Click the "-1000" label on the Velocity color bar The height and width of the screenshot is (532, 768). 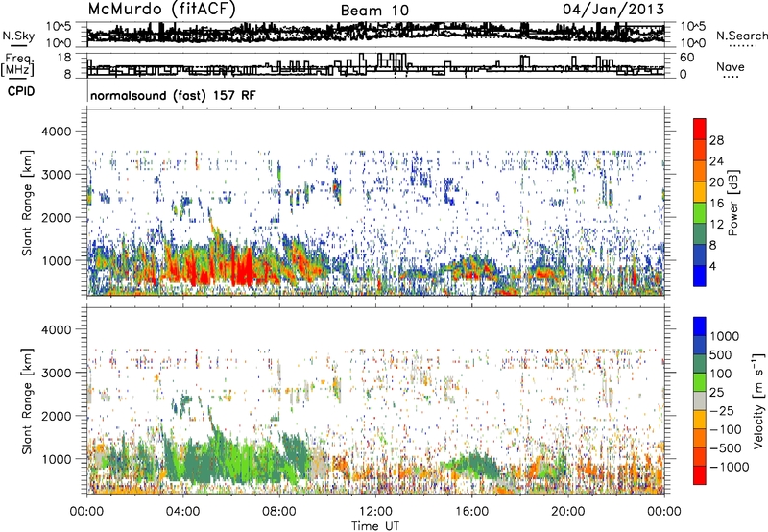point(729,467)
